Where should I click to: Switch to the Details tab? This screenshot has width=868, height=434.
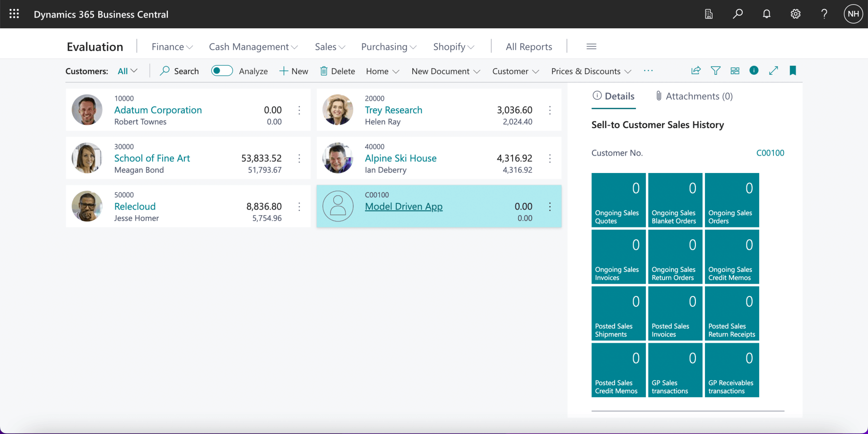tap(614, 96)
